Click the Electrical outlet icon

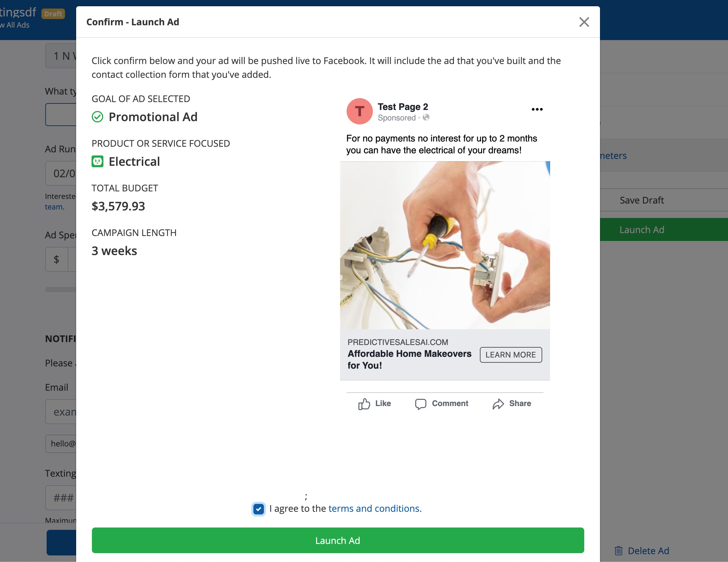97,162
